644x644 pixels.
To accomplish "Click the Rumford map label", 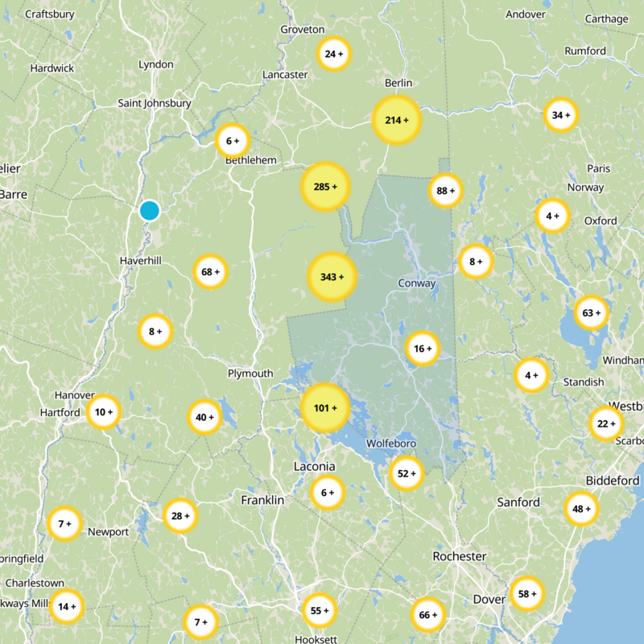I will click(585, 51).
